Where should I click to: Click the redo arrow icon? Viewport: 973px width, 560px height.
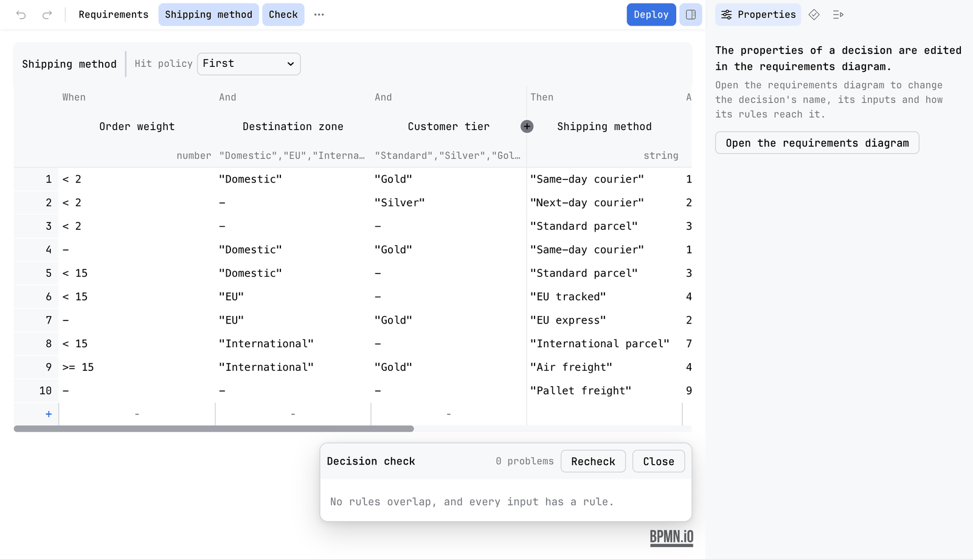click(47, 15)
